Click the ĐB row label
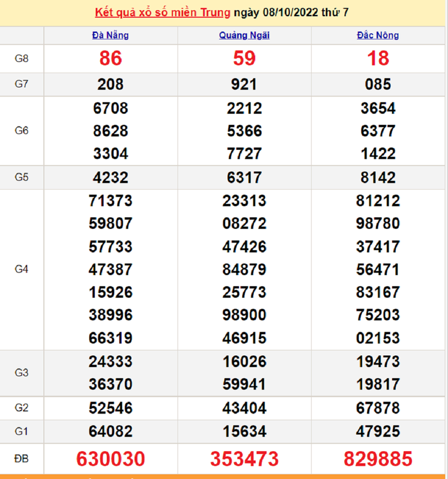The width and height of the screenshot is (448, 479). [22, 459]
